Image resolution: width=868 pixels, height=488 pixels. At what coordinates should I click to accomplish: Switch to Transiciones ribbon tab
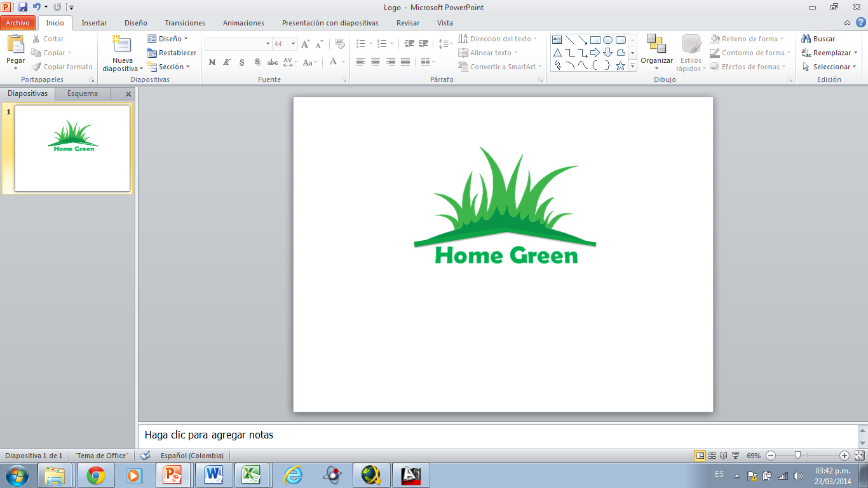pos(185,23)
